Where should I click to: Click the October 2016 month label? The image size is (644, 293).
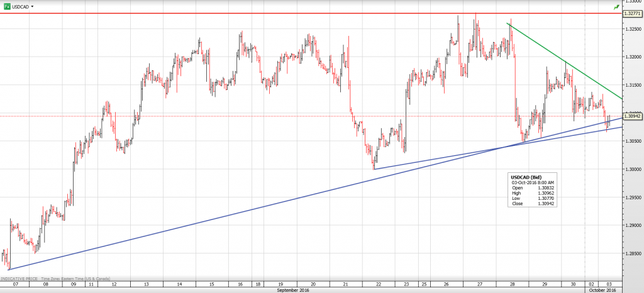pos(602,290)
